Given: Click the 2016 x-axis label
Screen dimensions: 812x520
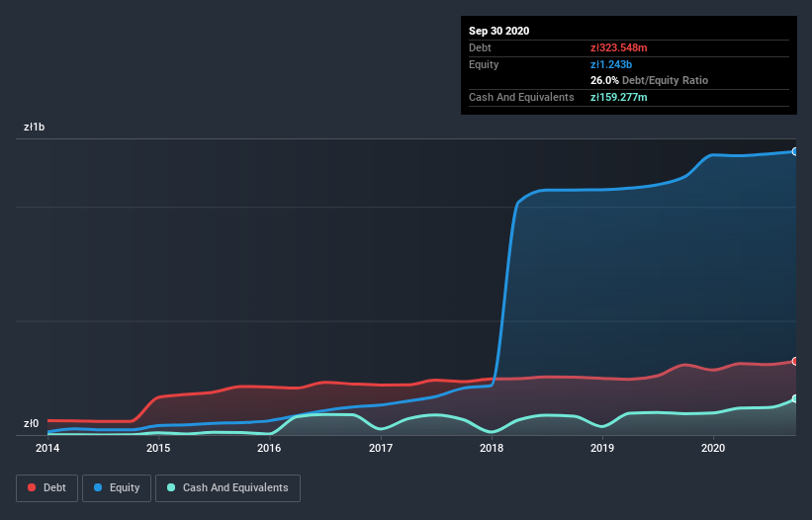Looking at the screenshot, I should [x=269, y=448].
